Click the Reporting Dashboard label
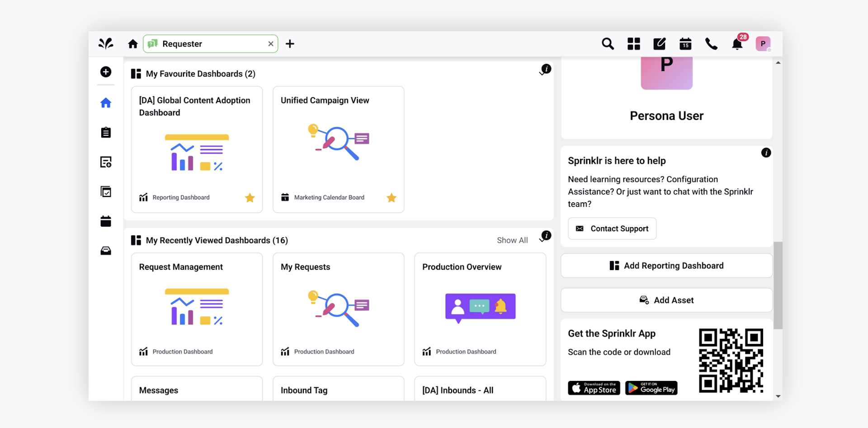 pos(181,198)
